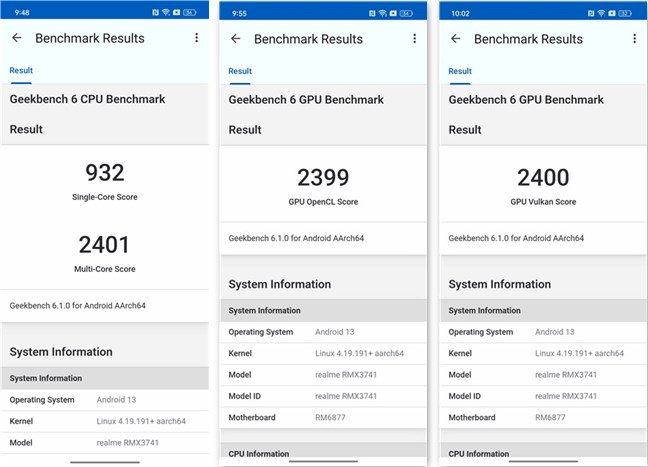Tap navigation gesture bar on CPU screen

pyautogui.click(x=105, y=462)
